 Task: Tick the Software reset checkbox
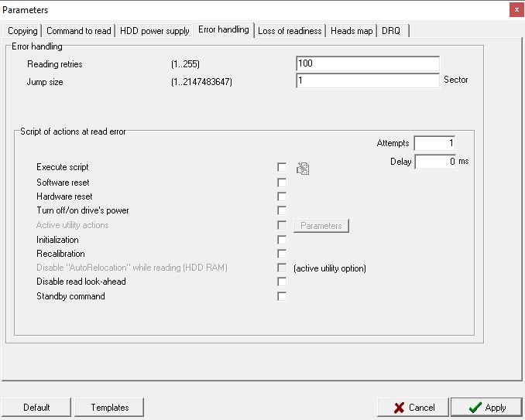pyautogui.click(x=282, y=183)
